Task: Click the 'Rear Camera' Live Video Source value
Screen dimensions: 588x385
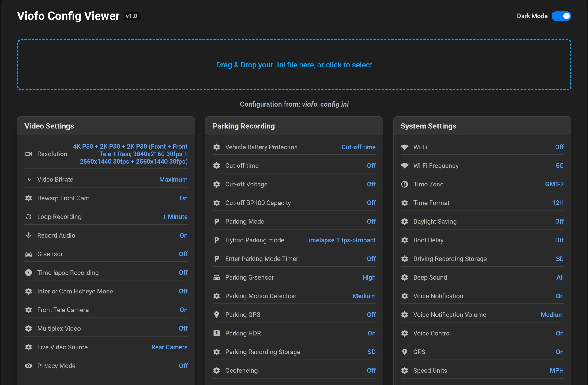Action: point(169,347)
